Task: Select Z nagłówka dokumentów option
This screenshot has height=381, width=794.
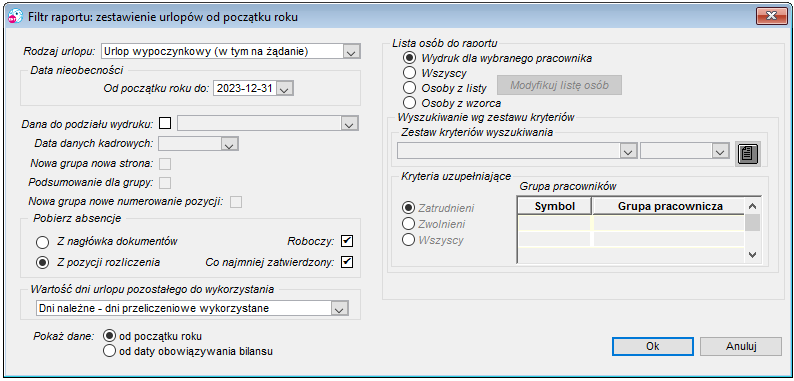Action: click(43, 242)
